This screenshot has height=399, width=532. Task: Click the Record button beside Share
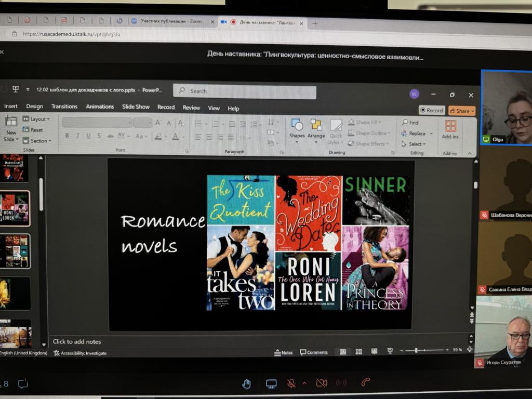pos(432,110)
